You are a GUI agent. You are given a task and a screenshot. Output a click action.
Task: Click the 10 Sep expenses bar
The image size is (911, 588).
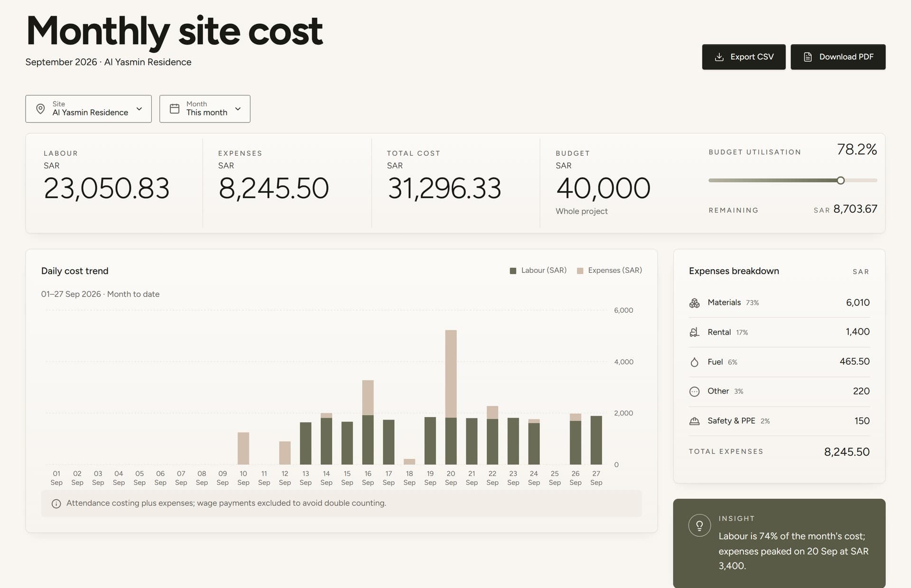click(x=243, y=448)
